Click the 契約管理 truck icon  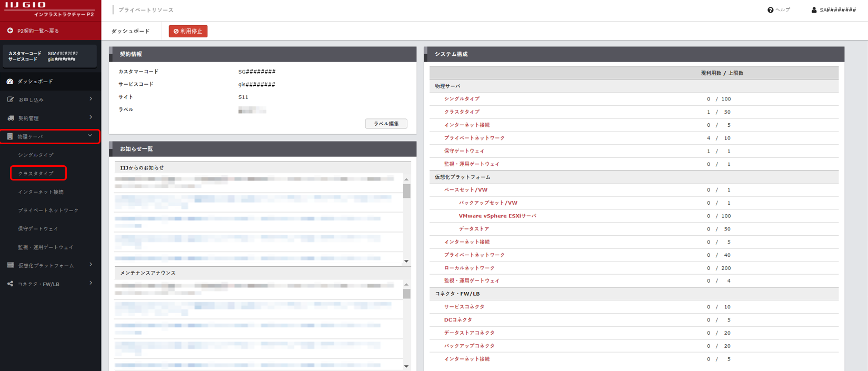pos(11,118)
